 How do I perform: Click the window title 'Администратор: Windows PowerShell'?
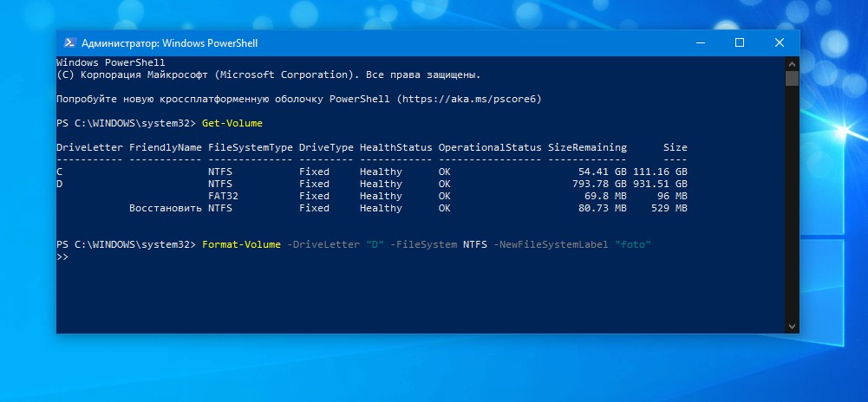pos(169,43)
